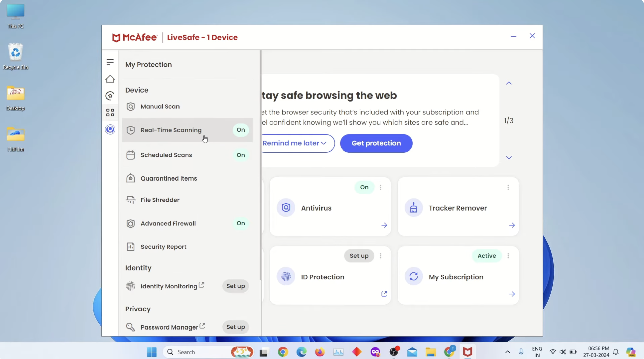Toggle Advanced Firewall On status
Image resolution: width=644 pixels, height=359 pixels.
[x=240, y=223]
